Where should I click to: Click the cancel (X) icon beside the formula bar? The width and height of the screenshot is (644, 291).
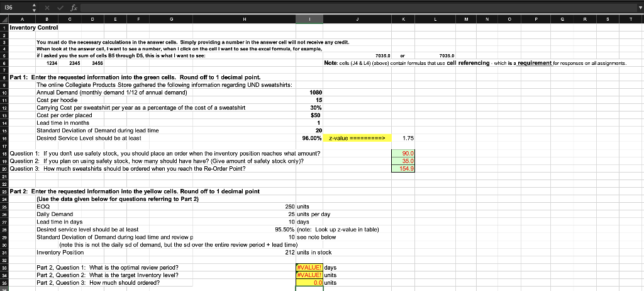point(47,8)
